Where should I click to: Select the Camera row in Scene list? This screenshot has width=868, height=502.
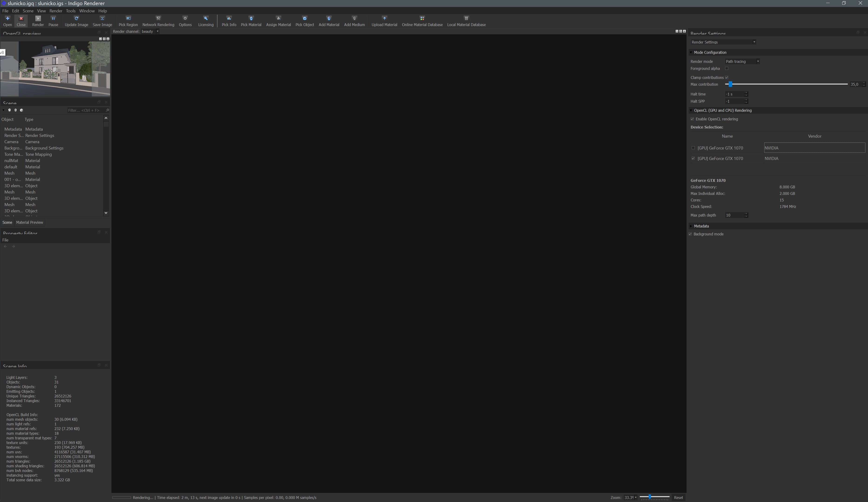(52, 142)
